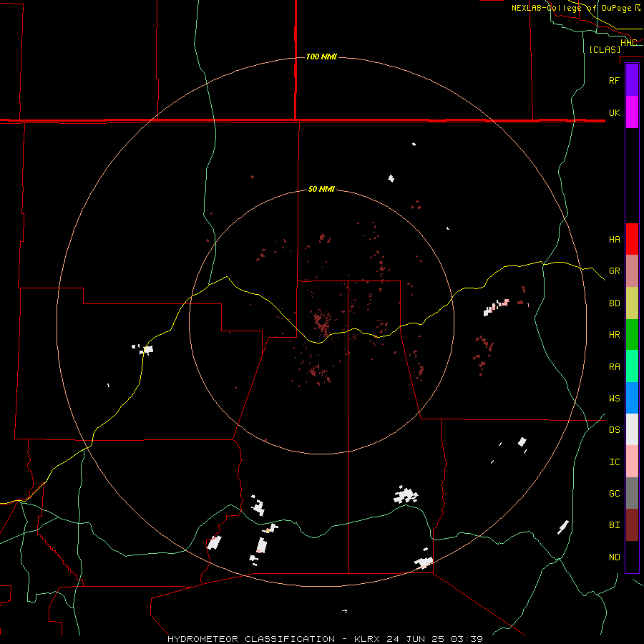The width and height of the screenshot is (644, 644).
Task: Click the HYDROMETEOR CLASSIFICATION KLRX title line
Action: (325, 639)
